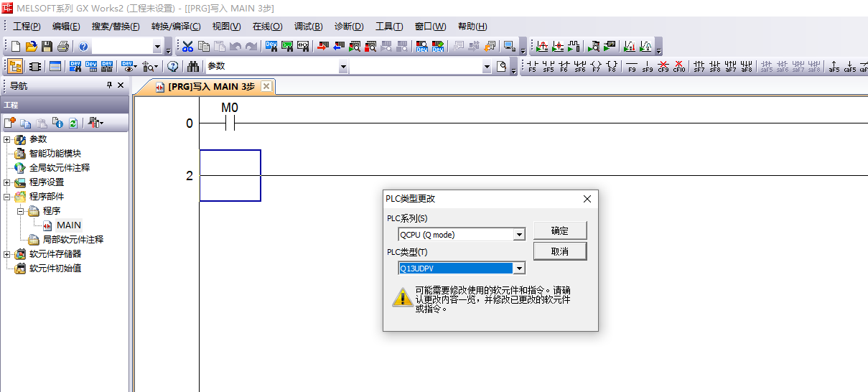Pin the 导航 navigation panel

tap(110, 85)
